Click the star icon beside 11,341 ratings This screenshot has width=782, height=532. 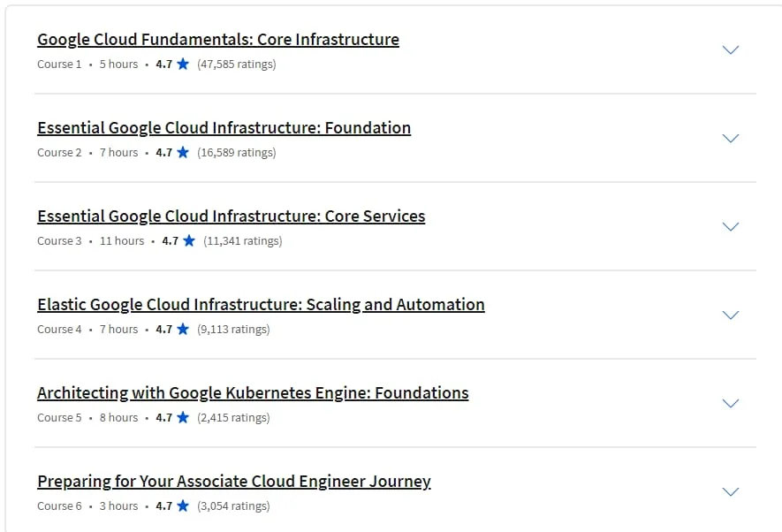click(x=189, y=240)
